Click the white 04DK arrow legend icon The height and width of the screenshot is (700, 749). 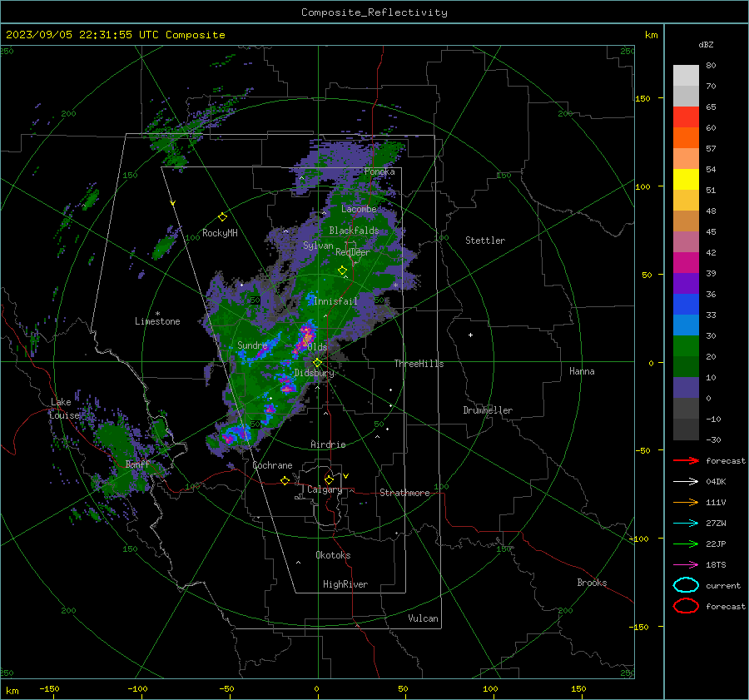(x=686, y=482)
